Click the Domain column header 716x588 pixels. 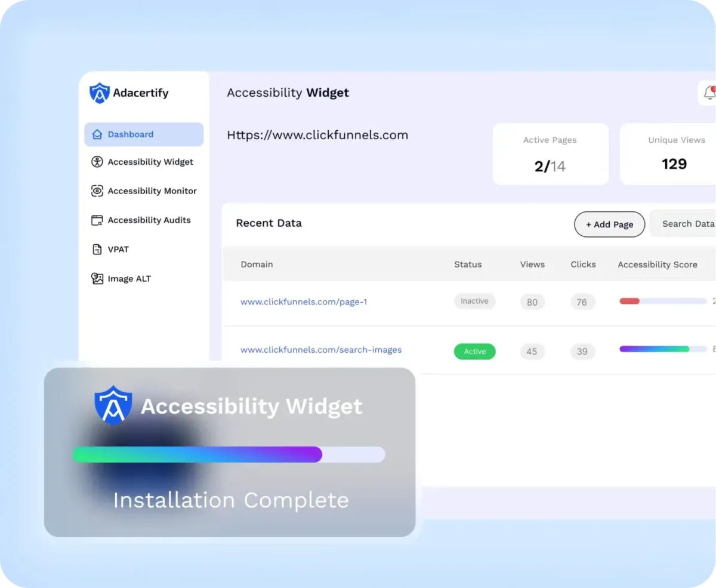coord(257,264)
